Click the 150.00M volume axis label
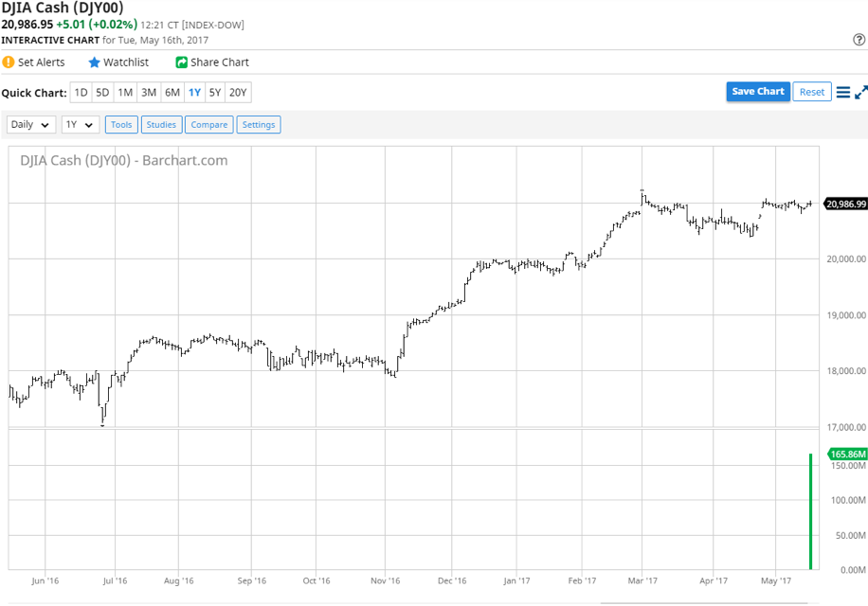The image size is (868, 606). (x=848, y=466)
